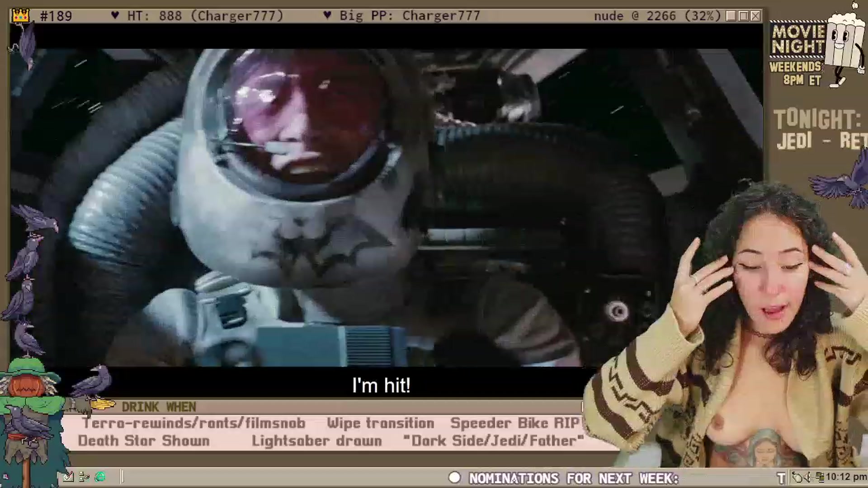868x488 pixels.
Task: Click the "Lightsaber drawn" rule
Action: [x=316, y=441]
